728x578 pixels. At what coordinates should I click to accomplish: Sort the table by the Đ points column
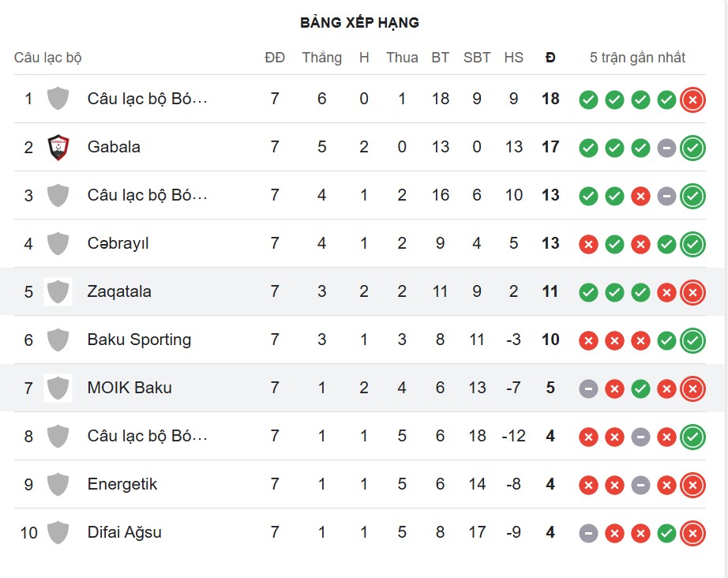point(550,58)
